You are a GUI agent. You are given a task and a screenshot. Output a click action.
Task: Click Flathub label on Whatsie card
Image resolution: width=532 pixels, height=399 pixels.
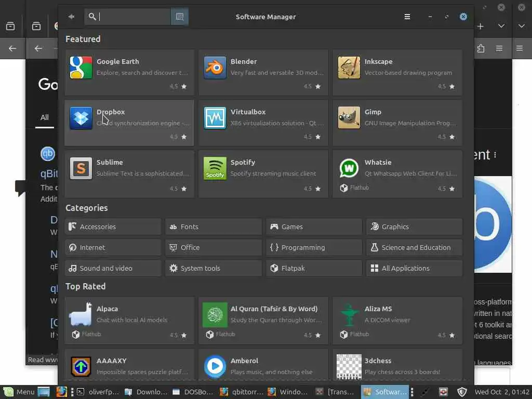tap(360, 187)
